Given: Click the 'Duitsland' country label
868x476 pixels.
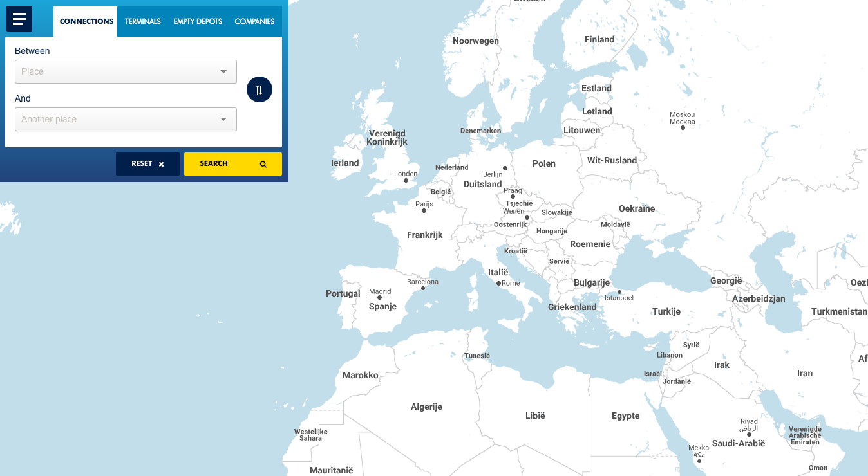Looking at the screenshot, I should click(482, 184).
